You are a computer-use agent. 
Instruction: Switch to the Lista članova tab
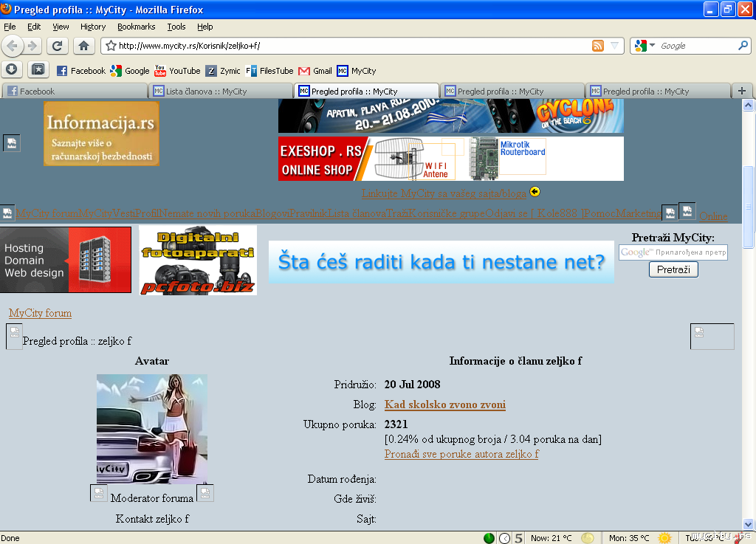tap(221, 91)
